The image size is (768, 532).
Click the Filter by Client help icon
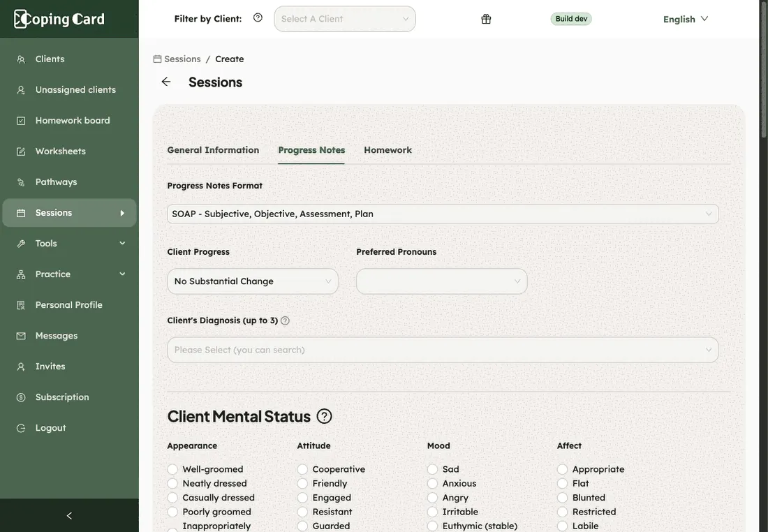pyautogui.click(x=258, y=18)
